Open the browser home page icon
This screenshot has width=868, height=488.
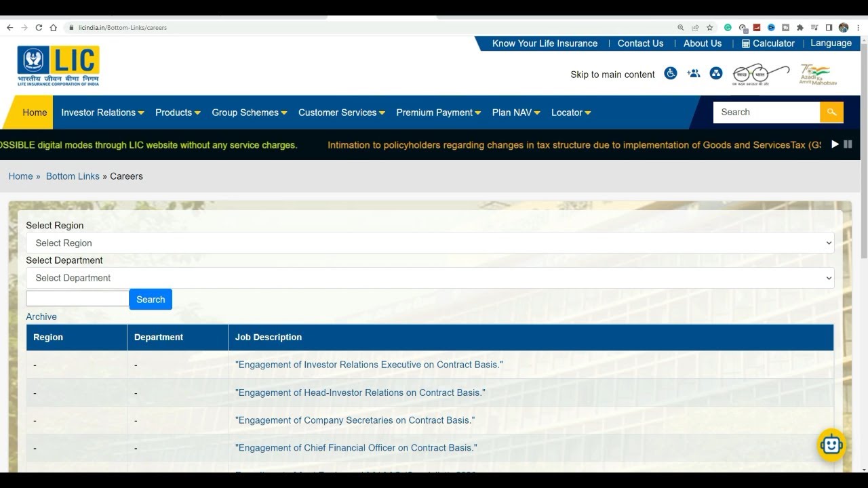tap(54, 28)
